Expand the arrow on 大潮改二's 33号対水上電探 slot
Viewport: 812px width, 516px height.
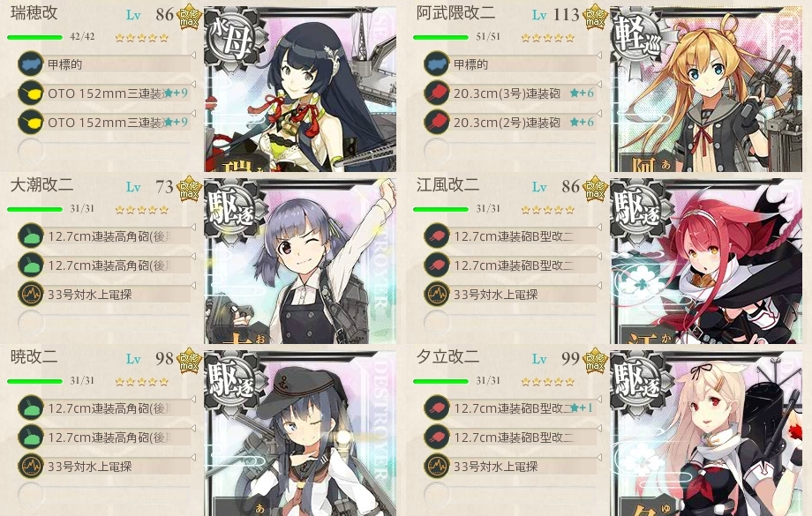click(193, 285)
